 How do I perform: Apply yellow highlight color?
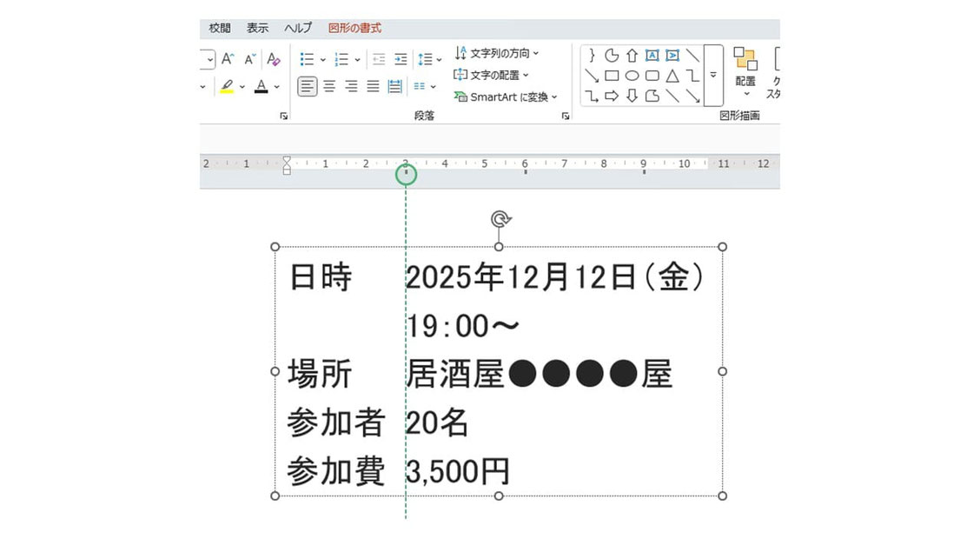pyautogui.click(x=227, y=86)
